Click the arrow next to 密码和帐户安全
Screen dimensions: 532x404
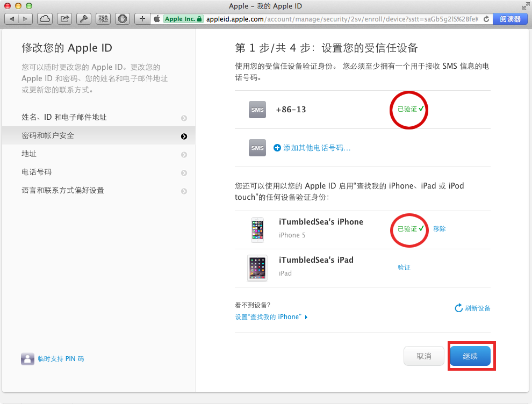pyautogui.click(x=184, y=136)
